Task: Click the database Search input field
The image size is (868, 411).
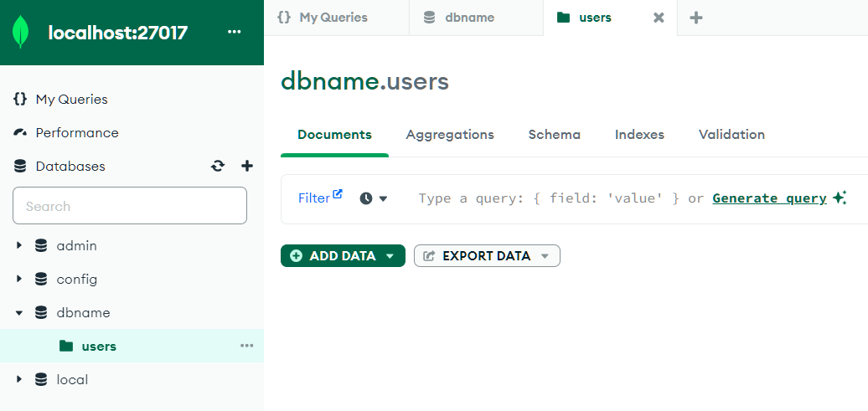Action: [130, 206]
